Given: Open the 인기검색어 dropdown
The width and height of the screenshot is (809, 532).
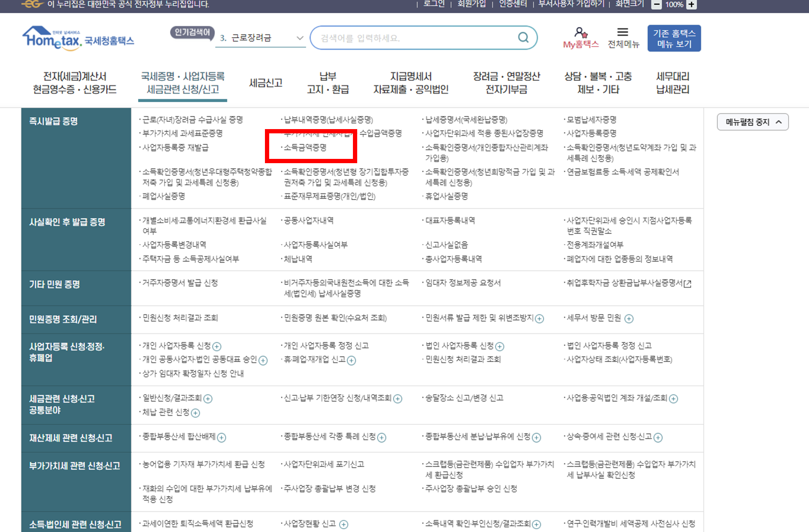Looking at the screenshot, I should tap(299, 37).
